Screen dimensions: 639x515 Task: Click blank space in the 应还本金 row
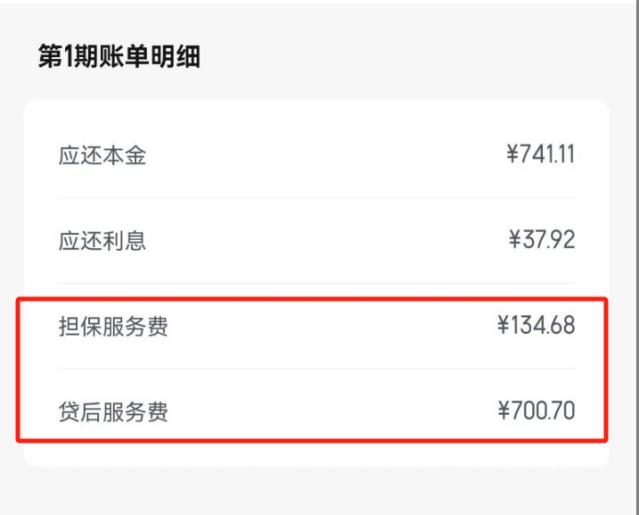pyautogui.click(x=320, y=156)
